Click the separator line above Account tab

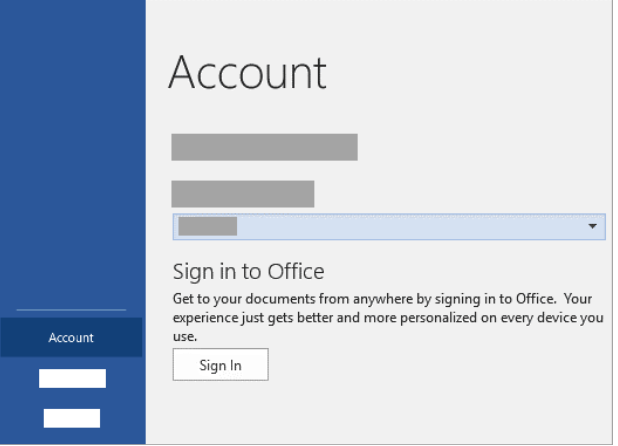pos(72,310)
